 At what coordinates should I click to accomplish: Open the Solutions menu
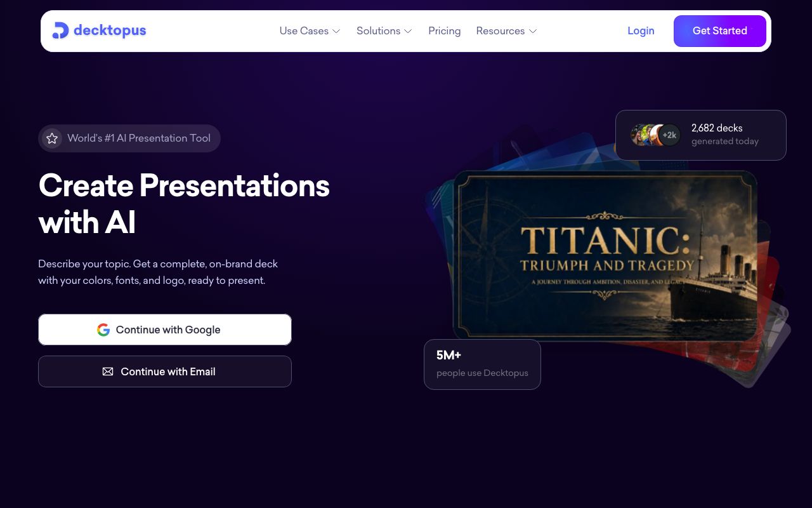(x=384, y=30)
